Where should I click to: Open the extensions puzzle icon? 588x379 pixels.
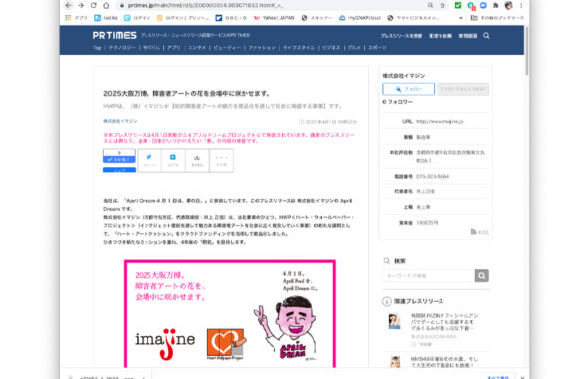pyautogui.click(x=496, y=5)
